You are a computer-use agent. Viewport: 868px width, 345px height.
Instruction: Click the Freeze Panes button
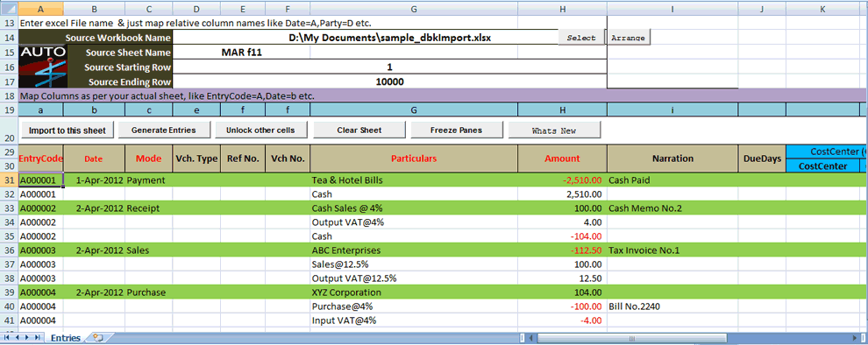[x=456, y=130]
